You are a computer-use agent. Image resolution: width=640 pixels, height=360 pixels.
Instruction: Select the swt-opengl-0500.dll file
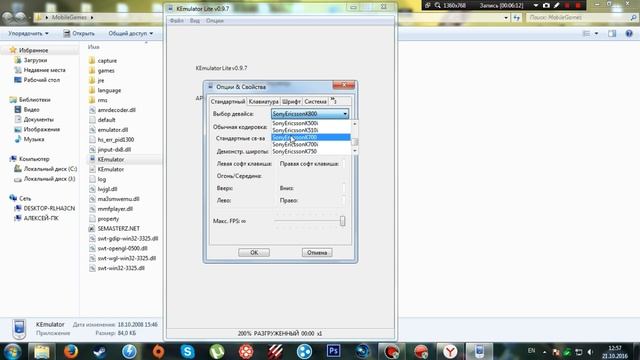pyautogui.click(x=122, y=248)
